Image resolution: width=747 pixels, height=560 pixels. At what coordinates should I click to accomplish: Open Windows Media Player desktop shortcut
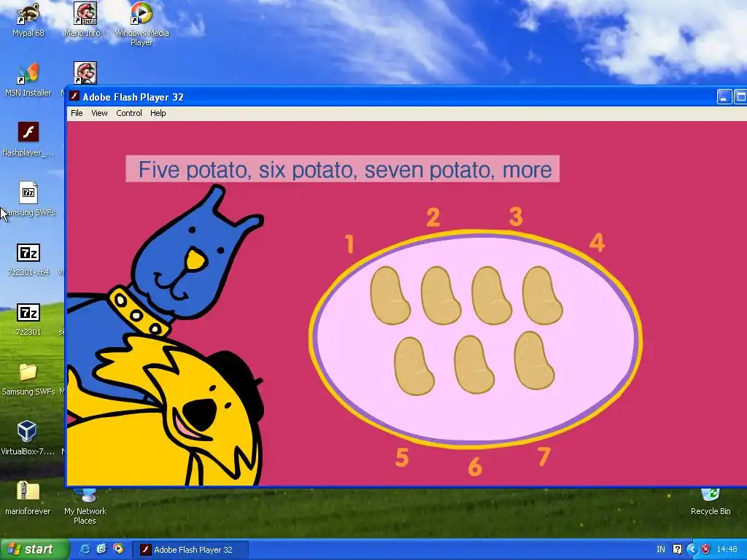[142, 24]
